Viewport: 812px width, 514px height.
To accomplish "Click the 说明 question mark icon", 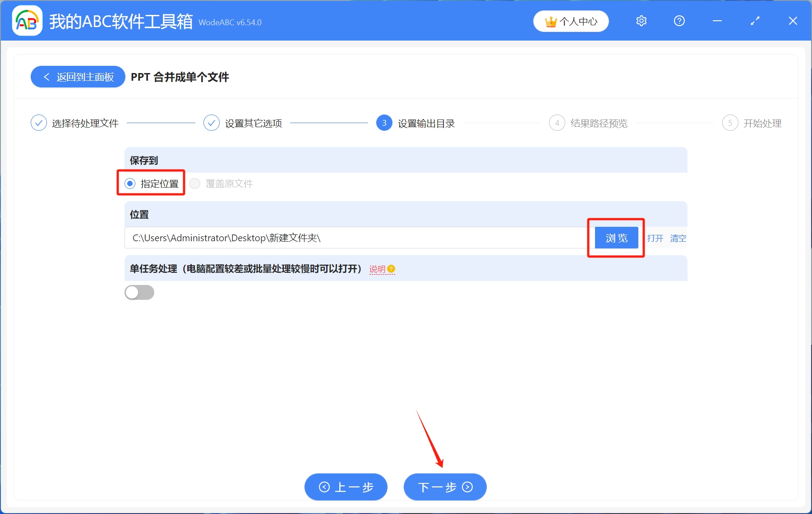I will [x=391, y=269].
